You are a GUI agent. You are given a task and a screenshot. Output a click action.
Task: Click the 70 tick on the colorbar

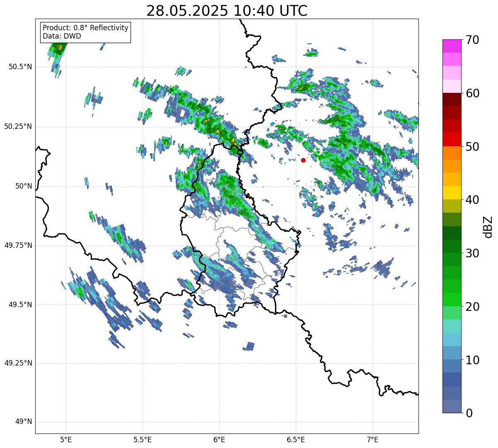click(x=472, y=40)
